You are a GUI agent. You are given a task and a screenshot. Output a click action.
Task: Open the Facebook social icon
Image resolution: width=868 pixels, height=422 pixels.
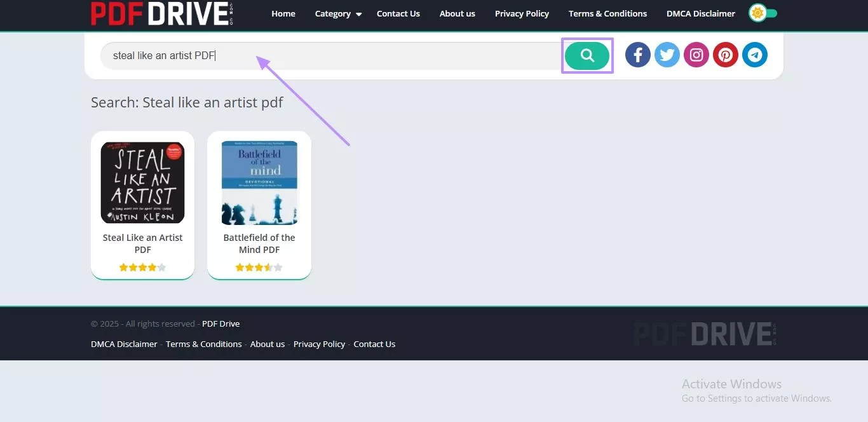click(x=637, y=55)
